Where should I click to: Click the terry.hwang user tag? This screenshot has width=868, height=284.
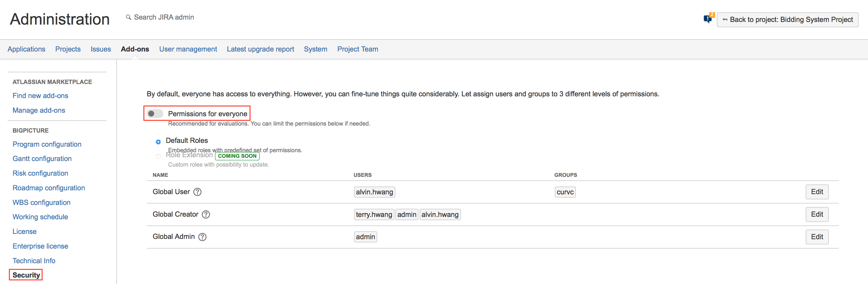coord(374,215)
